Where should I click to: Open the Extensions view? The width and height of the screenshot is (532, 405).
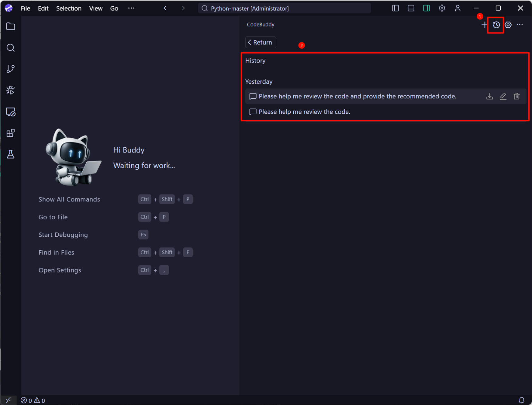[x=10, y=133]
